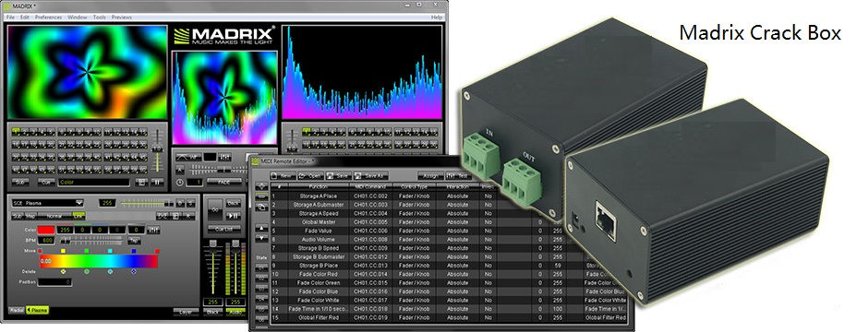The height and width of the screenshot is (332, 868).
Task: Click the Back button beside Go
Action: click(x=235, y=203)
